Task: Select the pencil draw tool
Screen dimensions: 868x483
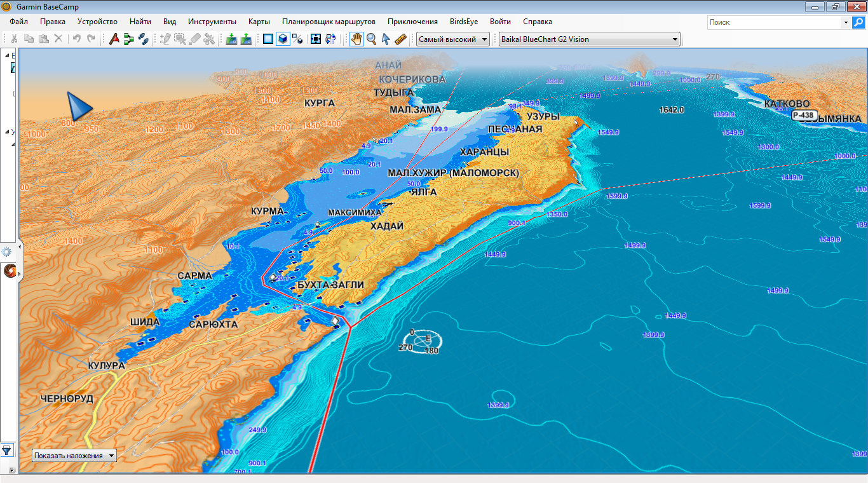Action: (x=165, y=39)
